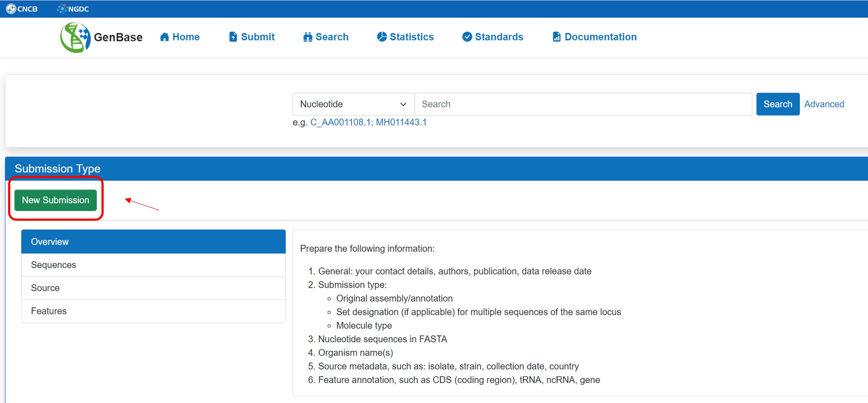This screenshot has width=868, height=403.
Task: Click the Documentation file icon
Action: pyautogui.click(x=557, y=37)
